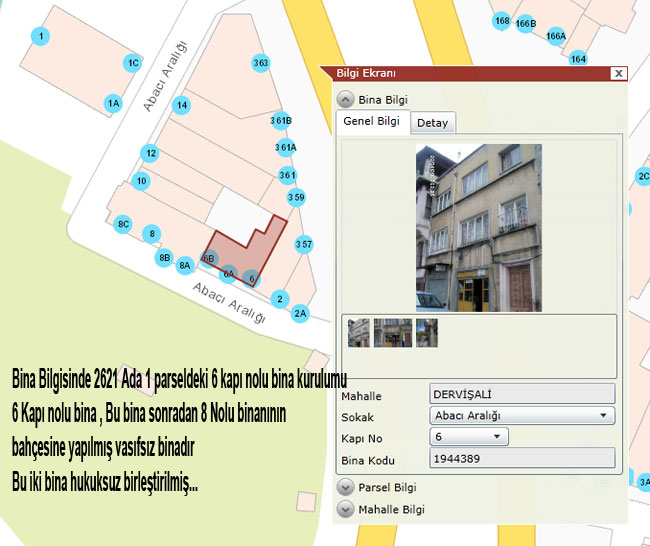Click door number marker 363 on map
Image resolution: width=650 pixels, height=546 pixels.
click(261, 63)
